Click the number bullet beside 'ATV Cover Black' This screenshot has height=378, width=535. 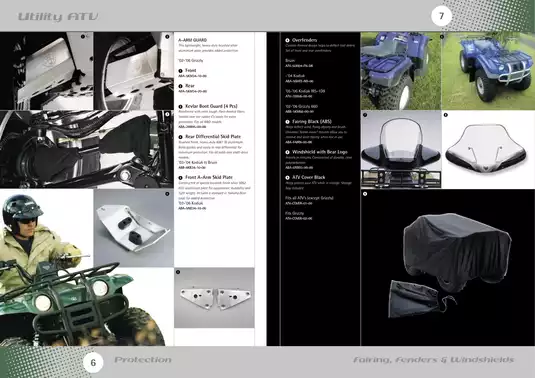(x=287, y=178)
